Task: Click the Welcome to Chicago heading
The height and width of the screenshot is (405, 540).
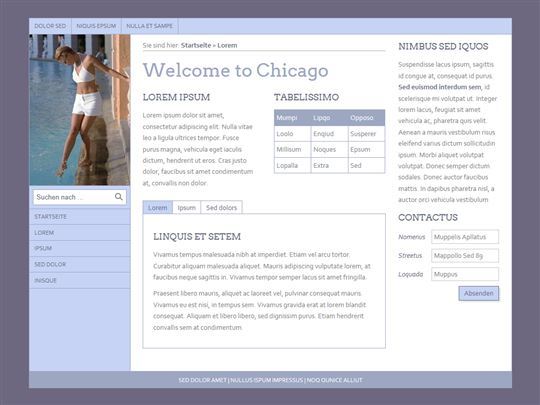Action: tap(236, 71)
